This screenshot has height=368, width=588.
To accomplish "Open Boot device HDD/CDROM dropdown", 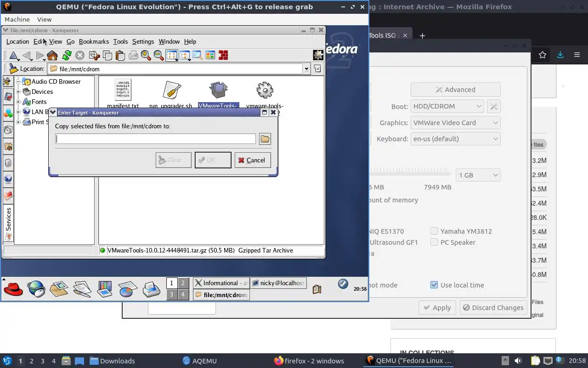I will tap(447, 106).
